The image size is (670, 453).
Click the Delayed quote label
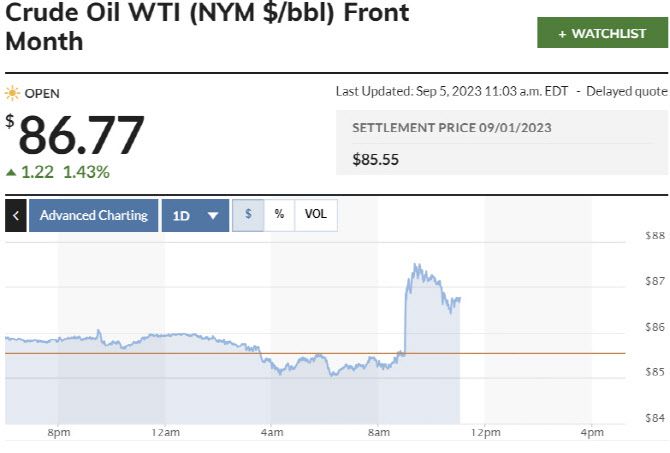626,91
